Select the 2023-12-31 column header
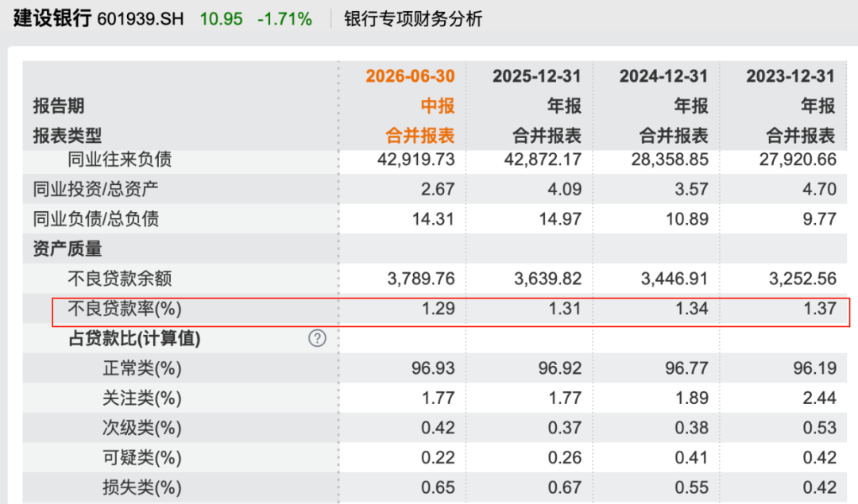The height and width of the screenshot is (504, 858). coord(790,76)
